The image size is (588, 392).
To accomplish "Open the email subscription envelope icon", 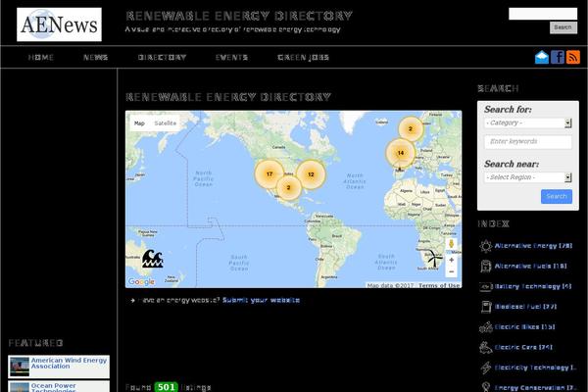I will (x=542, y=58).
